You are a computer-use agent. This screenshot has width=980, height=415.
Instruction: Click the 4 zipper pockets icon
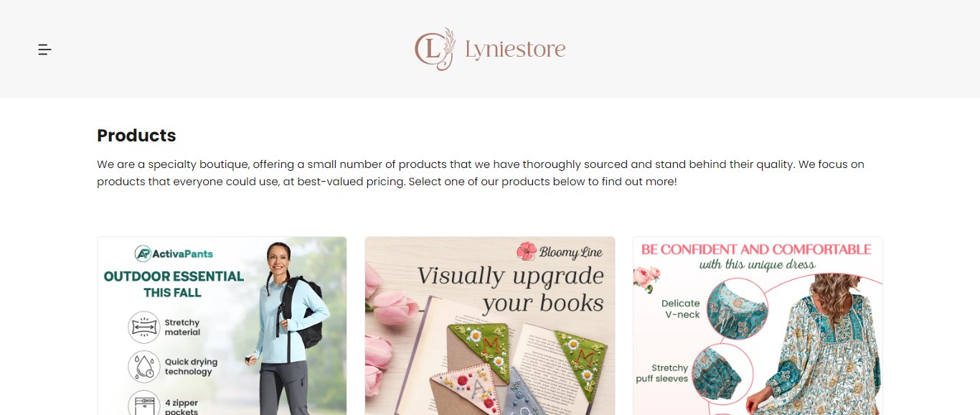point(144,404)
